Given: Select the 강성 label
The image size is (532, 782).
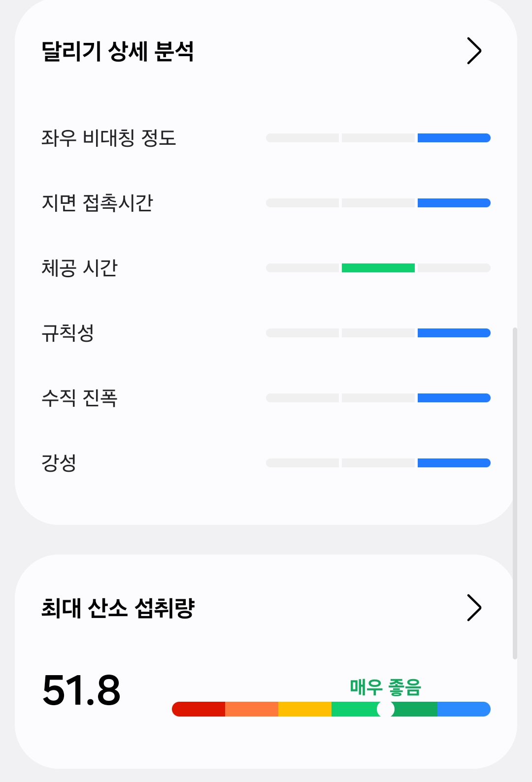Looking at the screenshot, I should (59, 463).
